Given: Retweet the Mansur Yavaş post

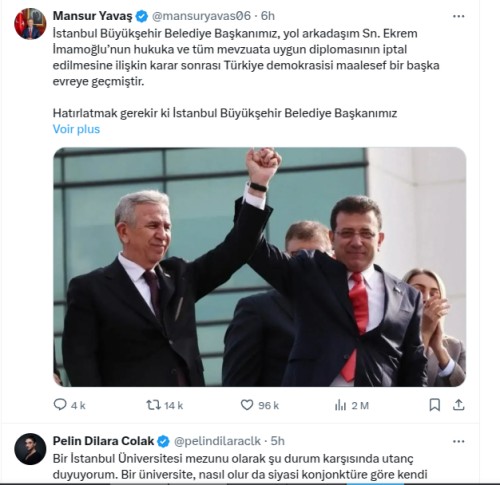Looking at the screenshot, I should pyautogui.click(x=165, y=405).
